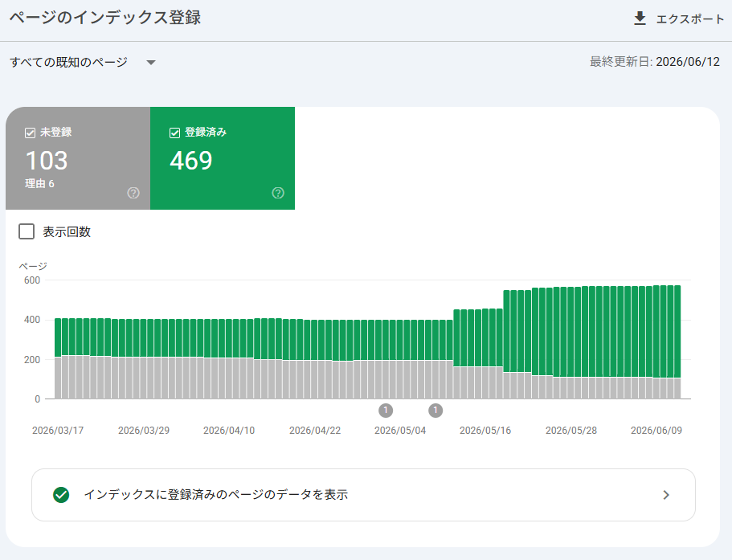The height and width of the screenshot is (560, 732).
Task: Click the ページ y-axis title
Action: click(33, 266)
